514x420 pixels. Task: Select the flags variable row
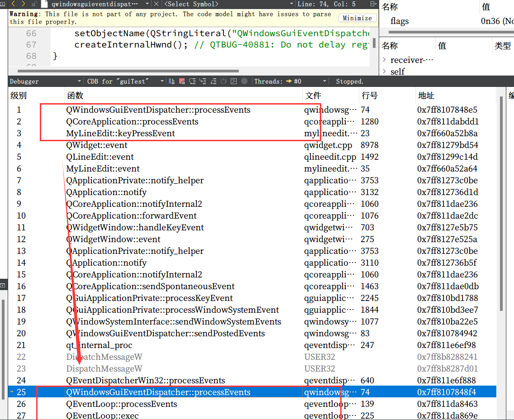[x=447, y=21]
